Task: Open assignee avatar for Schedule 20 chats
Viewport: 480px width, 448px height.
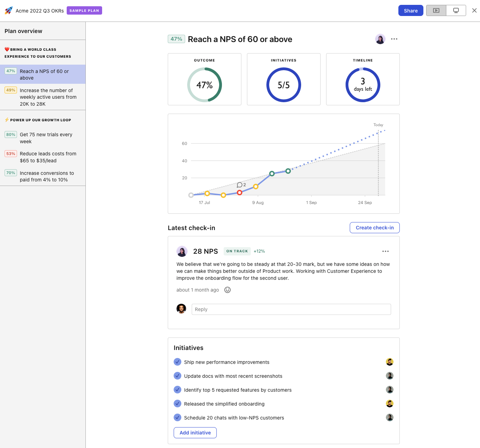Action: pos(390,417)
